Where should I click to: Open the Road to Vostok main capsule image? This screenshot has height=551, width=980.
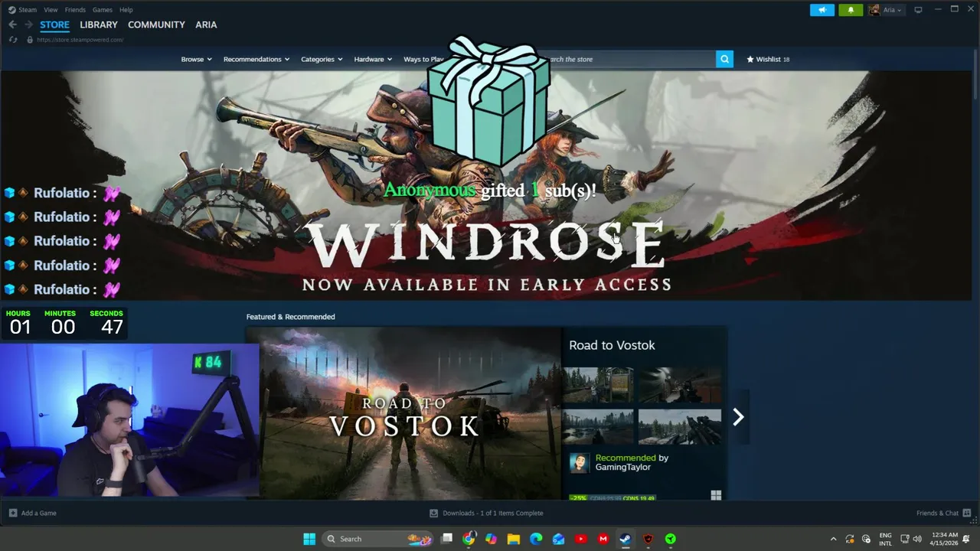click(x=403, y=414)
